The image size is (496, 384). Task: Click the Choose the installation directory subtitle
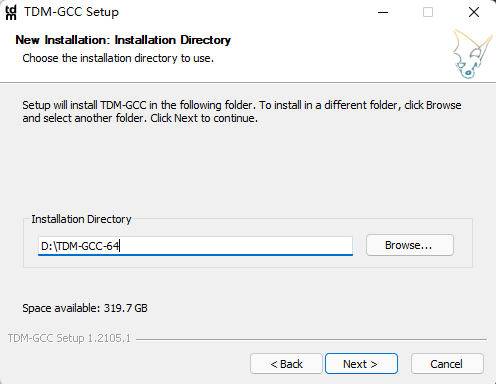tap(118, 58)
